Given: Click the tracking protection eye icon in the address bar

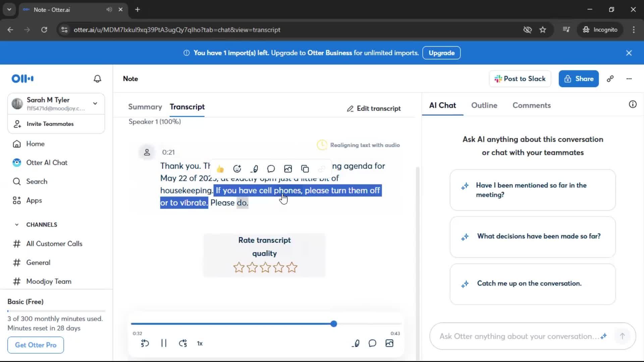Looking at the screenshot, I should 527,30.
